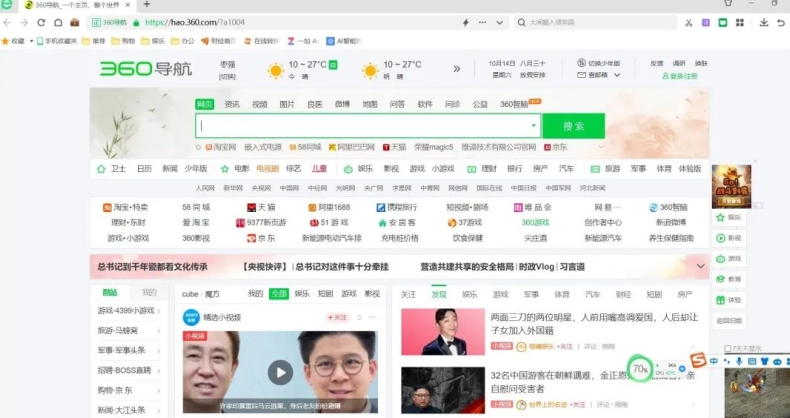Switch to the 我的 tab in the left site list
Image resolution: width=790 pixels, height=418 pixels.
click(149, 293)
